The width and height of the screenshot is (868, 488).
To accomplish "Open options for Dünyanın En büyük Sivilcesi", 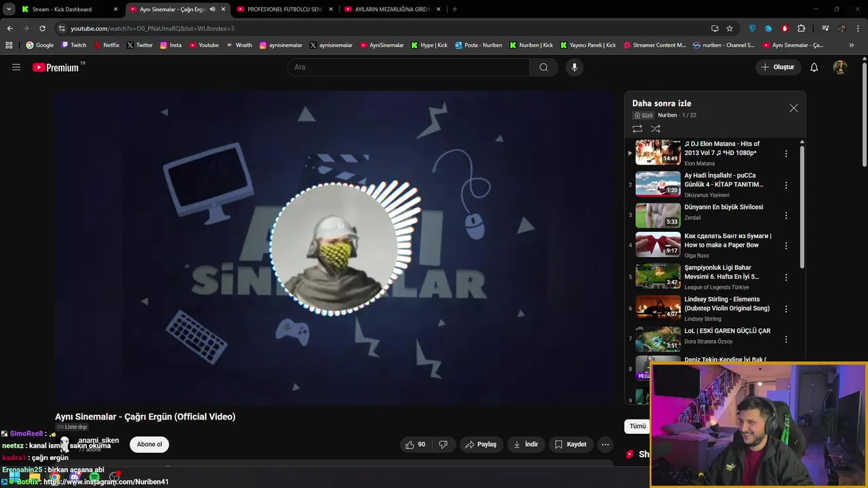I will [786, 216].
